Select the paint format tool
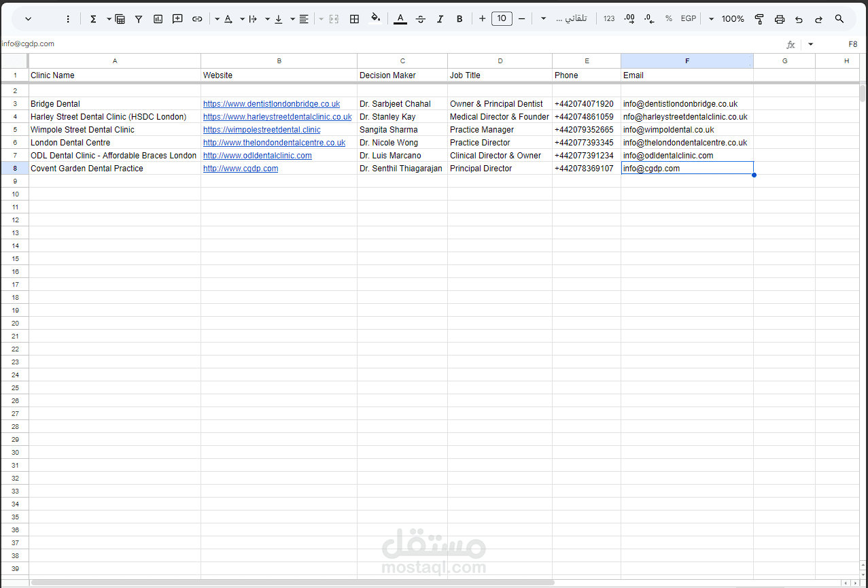This screenshot has height=588, width=868. point(759,19)
